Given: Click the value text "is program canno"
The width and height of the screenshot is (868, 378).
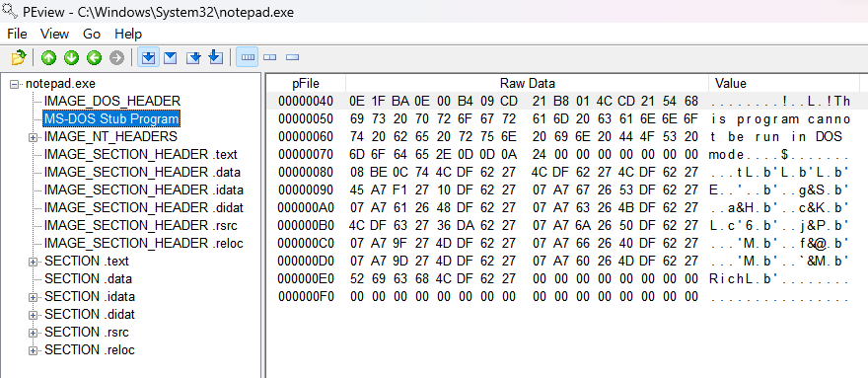Looking at the screenshot, I should 780,118.
